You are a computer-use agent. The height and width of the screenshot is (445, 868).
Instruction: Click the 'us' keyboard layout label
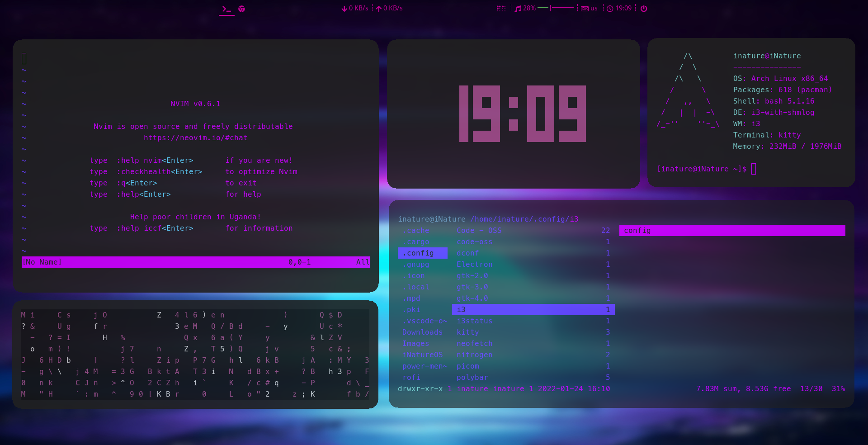pos(594,9)
